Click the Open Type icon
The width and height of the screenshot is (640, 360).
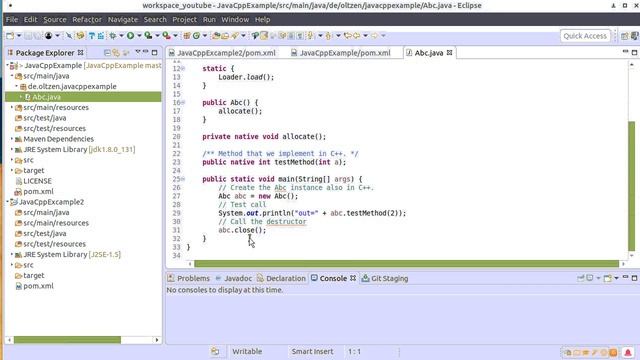[216, 36]
